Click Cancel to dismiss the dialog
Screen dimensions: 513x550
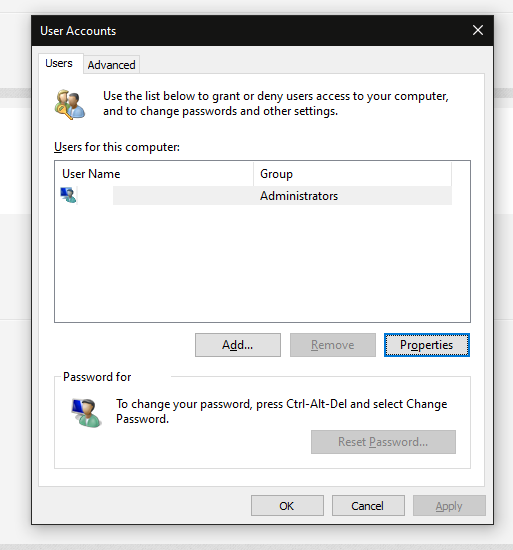tap(368, 506)
